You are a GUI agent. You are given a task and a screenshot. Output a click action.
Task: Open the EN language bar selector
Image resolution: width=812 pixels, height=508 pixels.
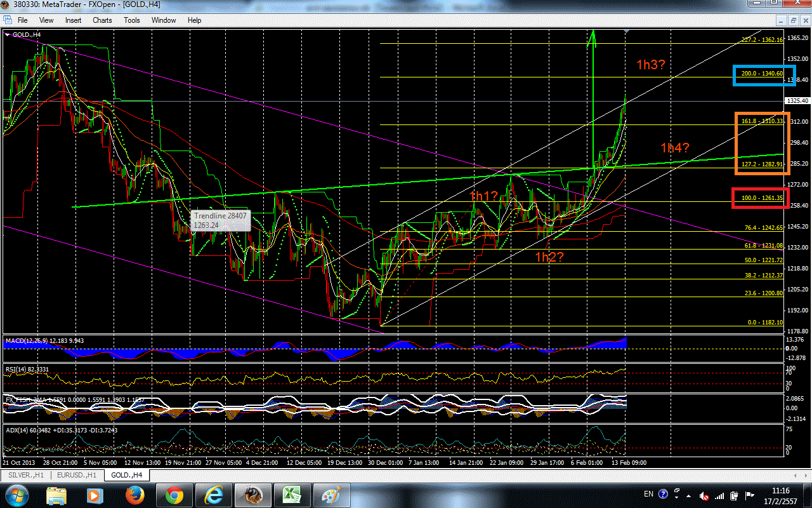click(x=648, y=494)
